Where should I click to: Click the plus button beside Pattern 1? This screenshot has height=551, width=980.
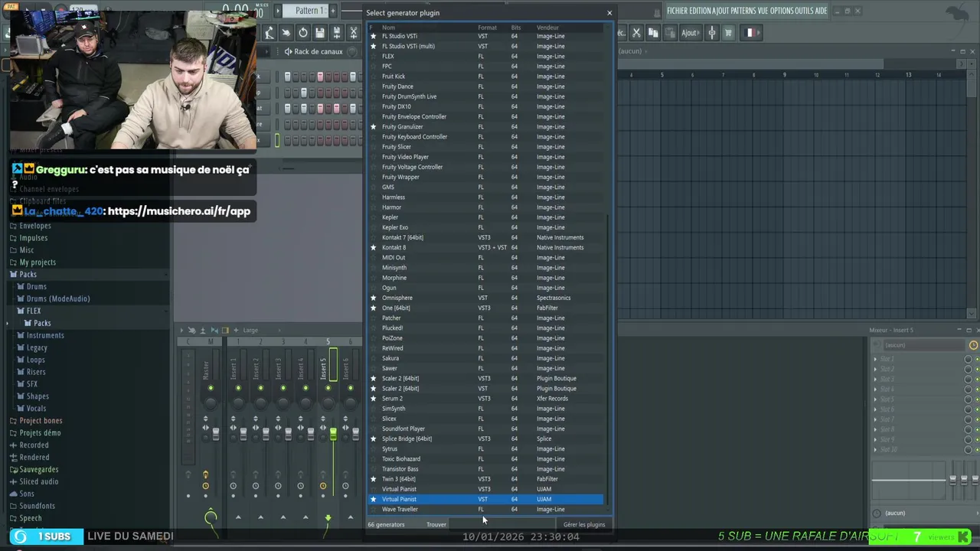[333, 10]
